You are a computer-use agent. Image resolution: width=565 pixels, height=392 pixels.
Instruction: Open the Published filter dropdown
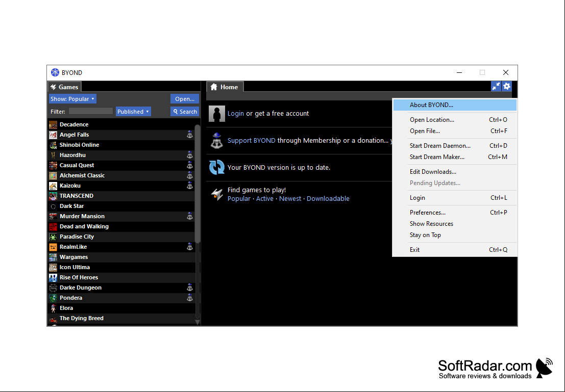[x=133, y=112]
